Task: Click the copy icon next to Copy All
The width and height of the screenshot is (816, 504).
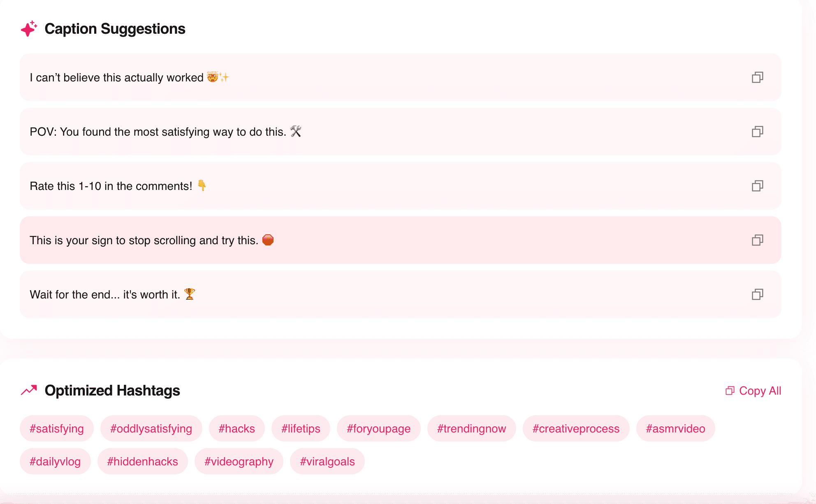Action: (730, 391)
